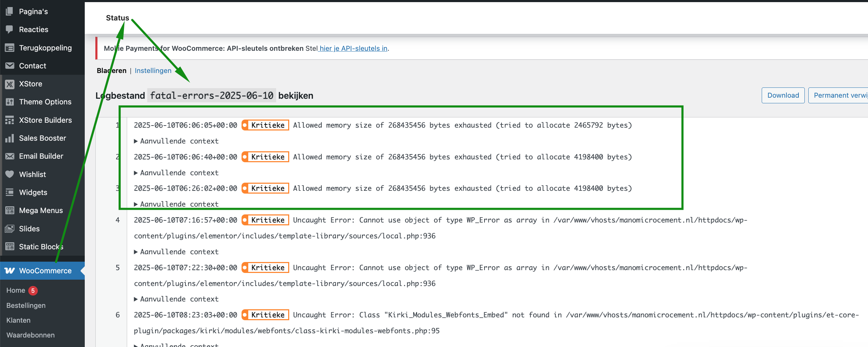
Task: Click the Pagina's pages icon
Action: (10, 11)
